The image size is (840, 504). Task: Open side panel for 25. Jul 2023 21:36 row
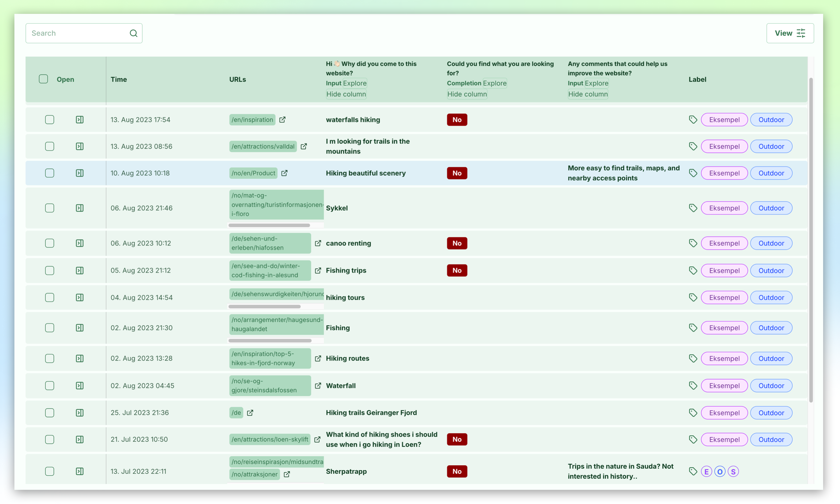79,413
